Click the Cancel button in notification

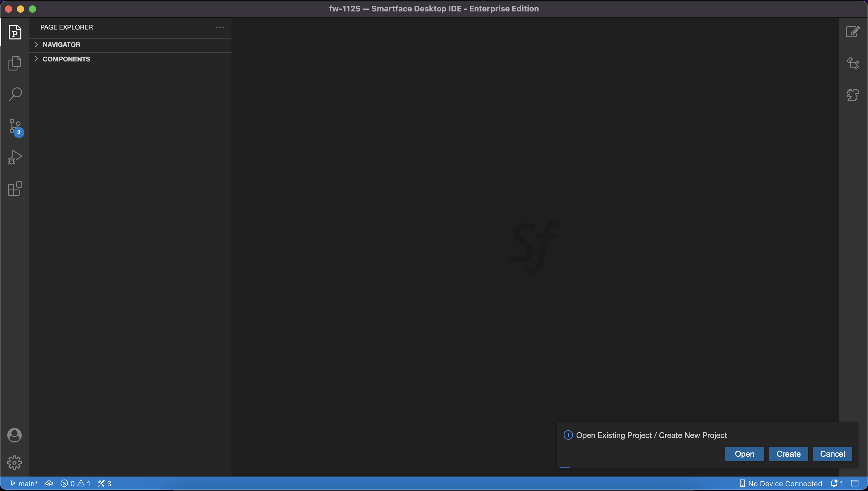pyautogui.click(x=832, y=454)
